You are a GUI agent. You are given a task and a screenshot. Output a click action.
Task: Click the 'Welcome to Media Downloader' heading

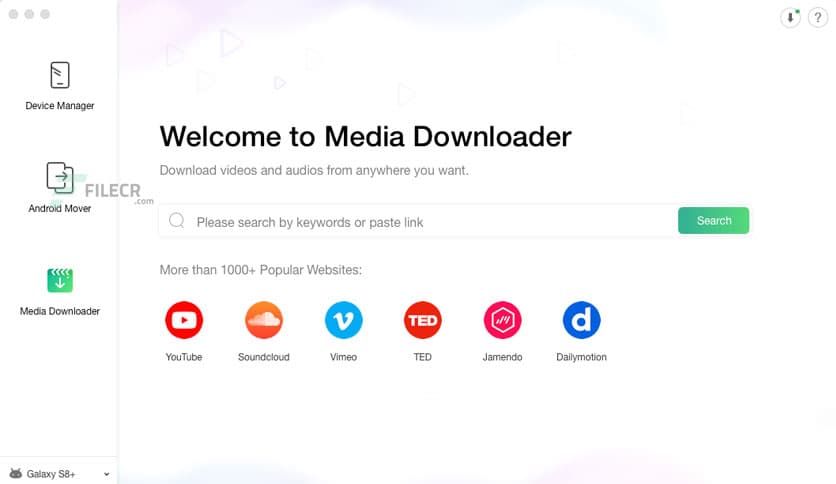click(366, 136)
